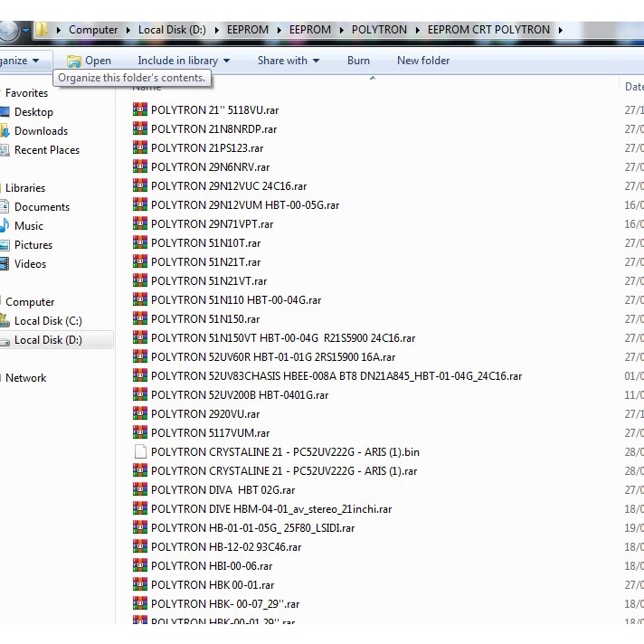
Task: Click the folder icon in the address bar
Action: [x=42, y=30]
